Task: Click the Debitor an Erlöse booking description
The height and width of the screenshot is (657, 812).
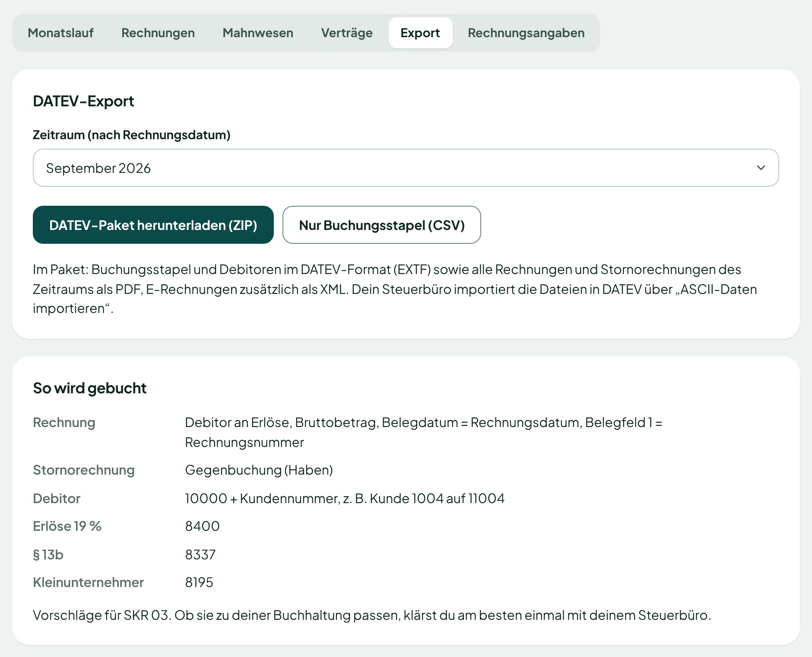Action: coord(423,432)
